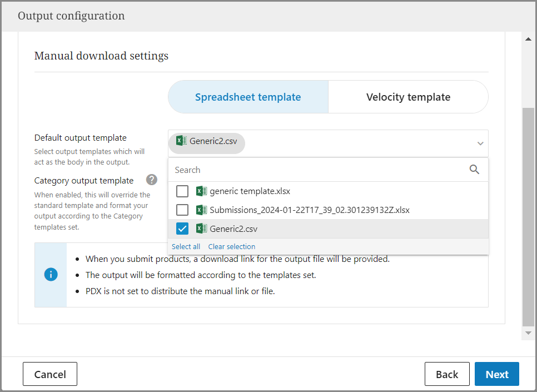Switch to Spreadsheet template tab

coord(248,97)
